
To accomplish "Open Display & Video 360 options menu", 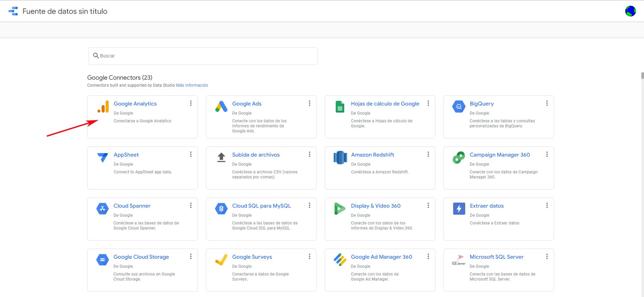I will click(428, 205).
